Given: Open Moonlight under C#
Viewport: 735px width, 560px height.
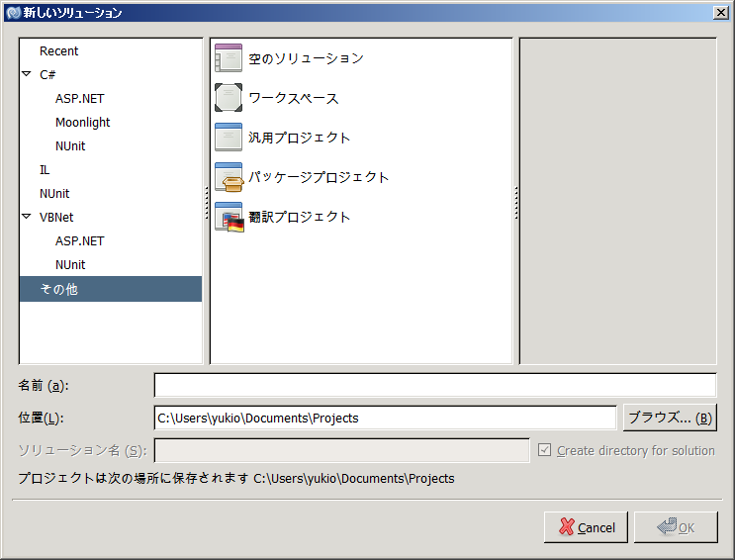Looking at the screenshot, I should point(82,123).
